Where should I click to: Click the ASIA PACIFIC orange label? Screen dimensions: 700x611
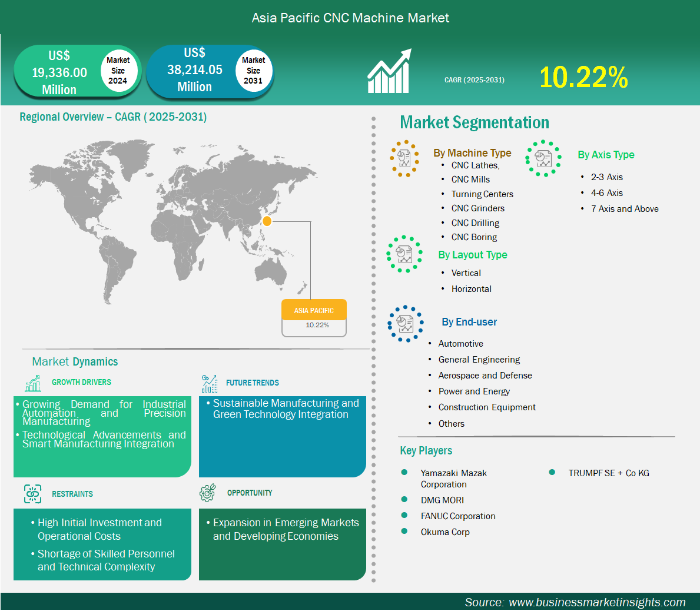tap(314, 310)
